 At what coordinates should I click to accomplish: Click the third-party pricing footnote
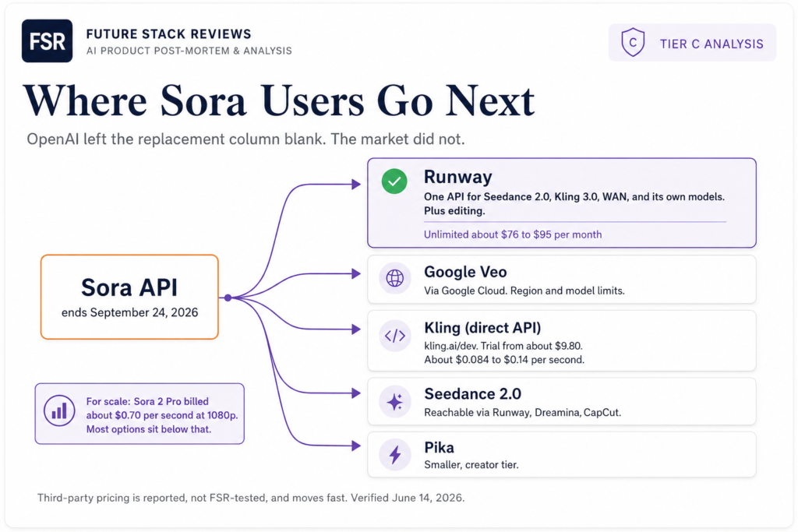pos(250,498)
